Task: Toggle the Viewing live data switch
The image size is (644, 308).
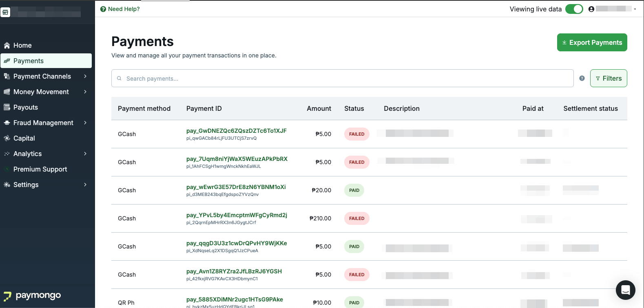Action: click(574, 9)
